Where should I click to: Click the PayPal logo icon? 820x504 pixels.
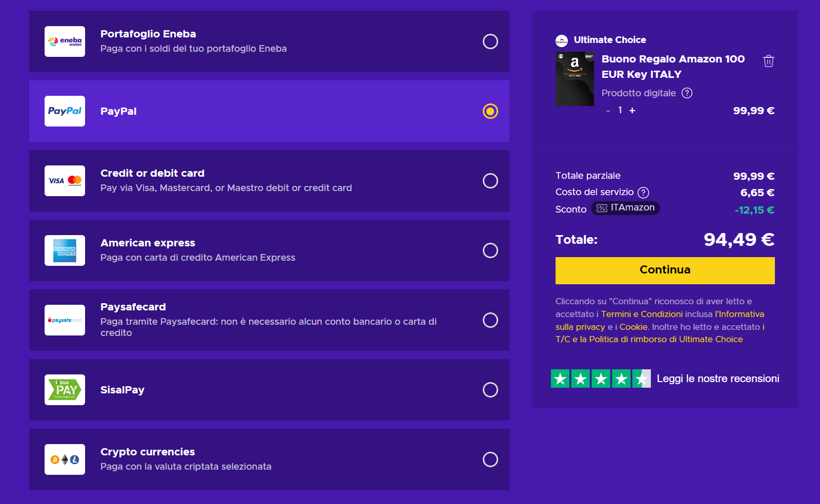pos(65,111)
